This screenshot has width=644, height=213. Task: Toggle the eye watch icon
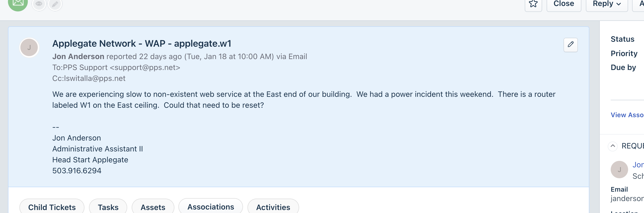click(39, 4)
